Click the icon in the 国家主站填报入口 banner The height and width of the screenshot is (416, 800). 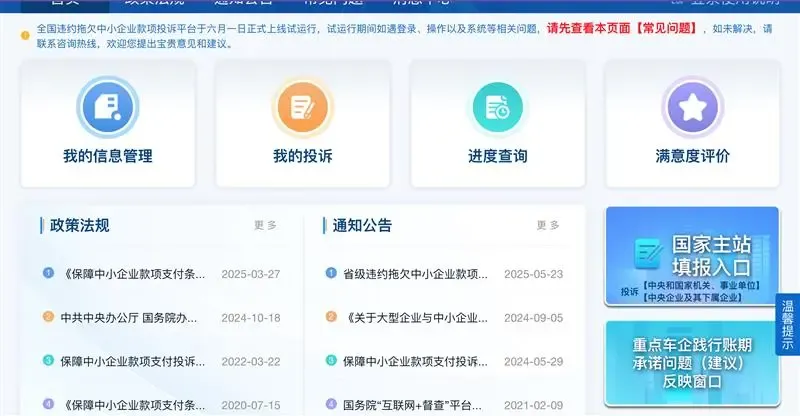tap(650, 254)
